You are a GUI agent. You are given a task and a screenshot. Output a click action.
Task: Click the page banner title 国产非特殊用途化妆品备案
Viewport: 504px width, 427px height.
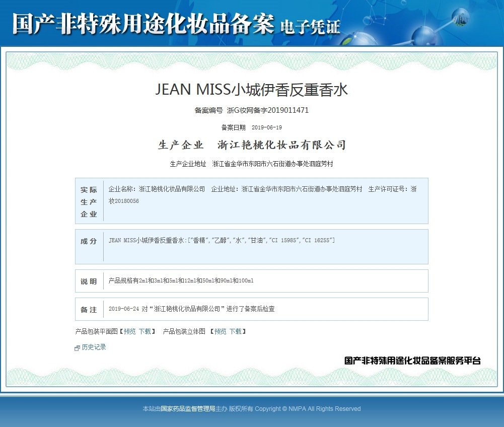tap(143, 24)
